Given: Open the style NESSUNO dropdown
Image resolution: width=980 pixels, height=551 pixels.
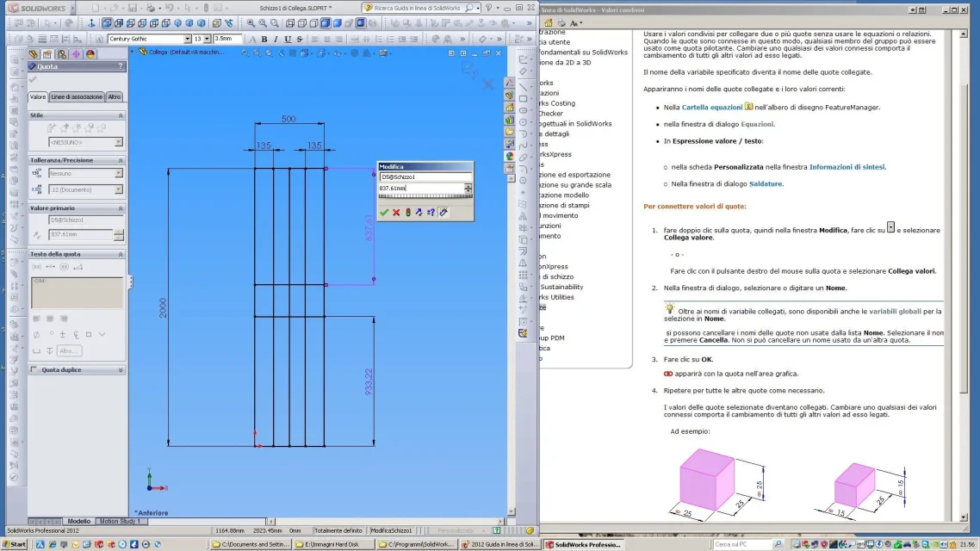Looking at the screenshot, I should click(x=118, y=142).
